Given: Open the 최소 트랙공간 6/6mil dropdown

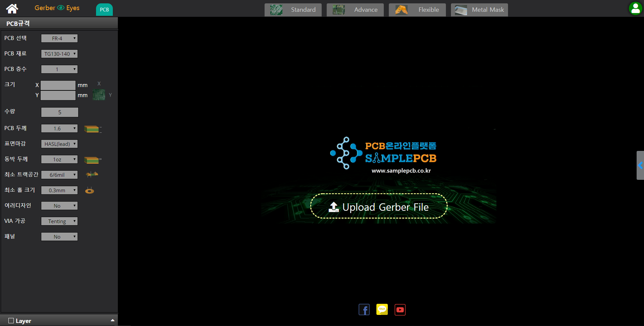Looking at the screenshot, I should tap(59, 175).
